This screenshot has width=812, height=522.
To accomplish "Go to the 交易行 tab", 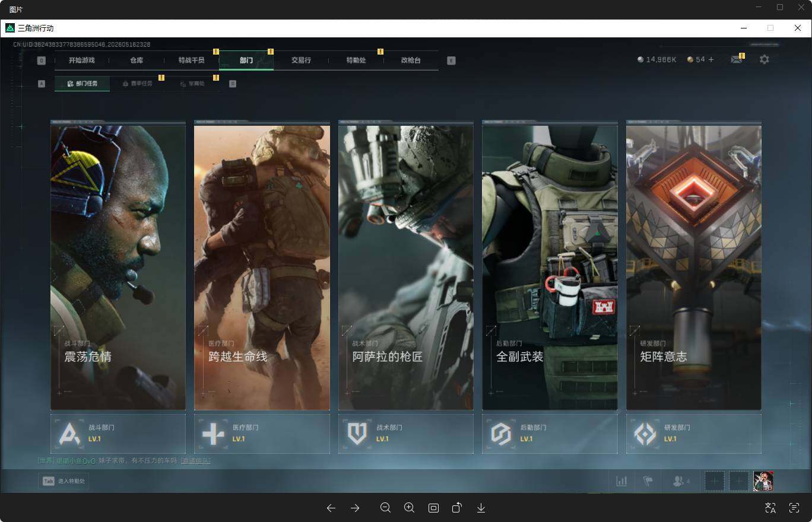I will tap(301, 61).
